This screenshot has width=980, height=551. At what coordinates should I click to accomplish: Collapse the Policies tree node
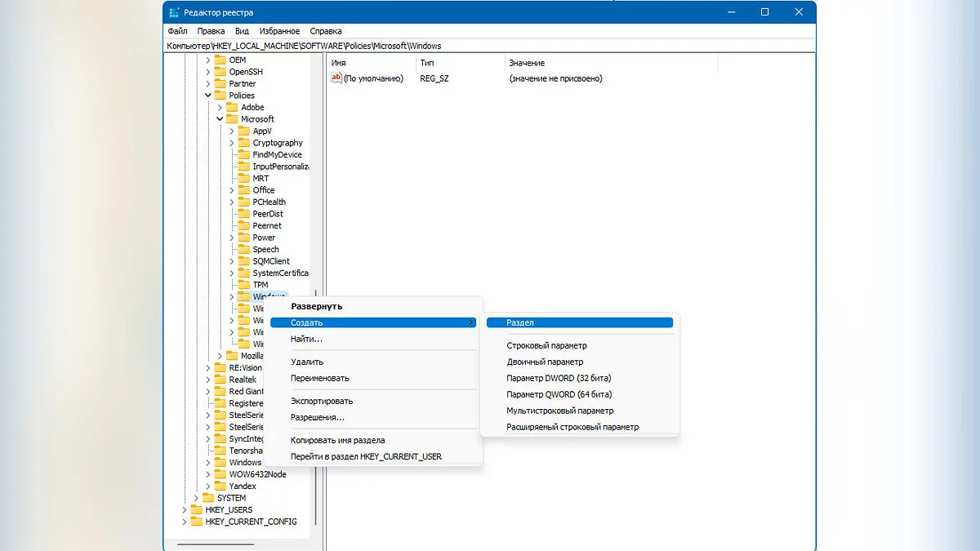tap(208, 96)
